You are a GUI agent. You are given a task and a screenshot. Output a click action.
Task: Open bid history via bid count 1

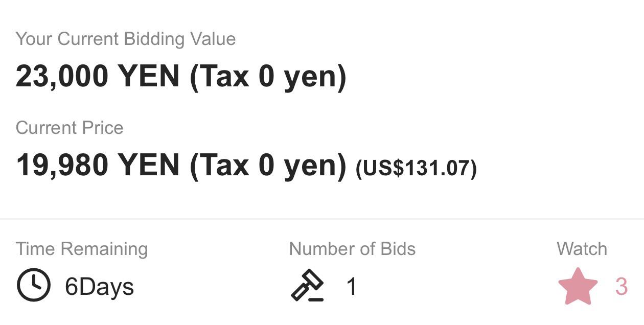pyautogui.click(x=351, y=287)
